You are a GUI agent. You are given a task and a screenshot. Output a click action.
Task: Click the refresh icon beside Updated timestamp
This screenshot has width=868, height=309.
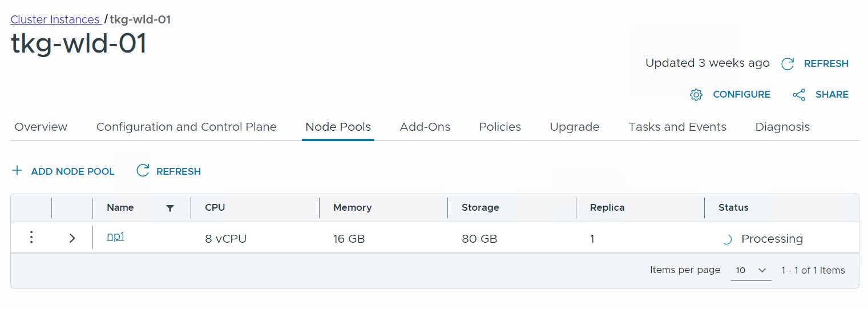pos(788,64)
